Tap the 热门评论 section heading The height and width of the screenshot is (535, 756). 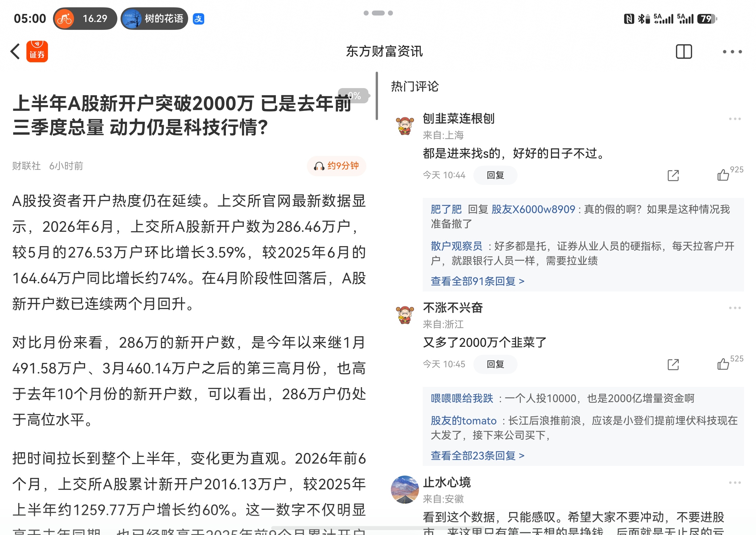pyautogui.click(x=415, y=86)
